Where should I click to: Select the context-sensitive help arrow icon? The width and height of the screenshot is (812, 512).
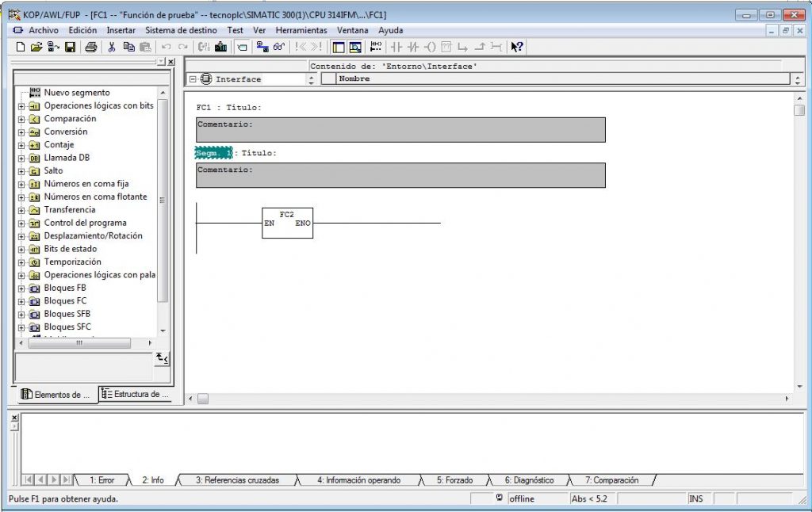point(515,47)
